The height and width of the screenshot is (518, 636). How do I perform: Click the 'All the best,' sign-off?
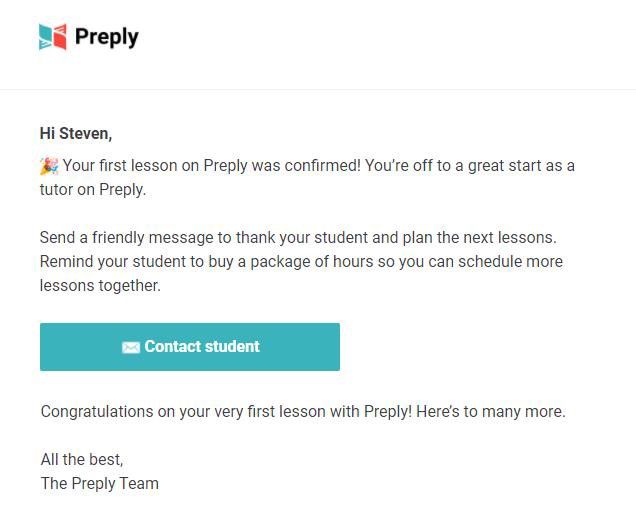point(82,460)
